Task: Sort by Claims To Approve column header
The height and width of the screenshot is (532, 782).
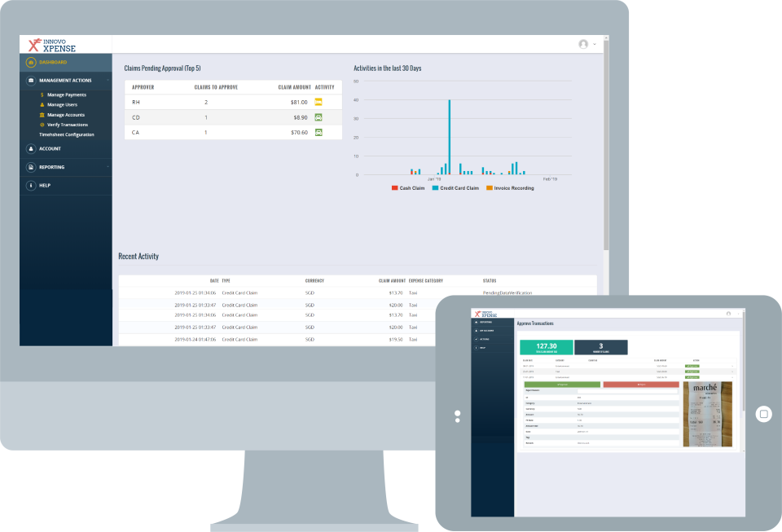Action: pyautogui.click(x=216, y=87)
